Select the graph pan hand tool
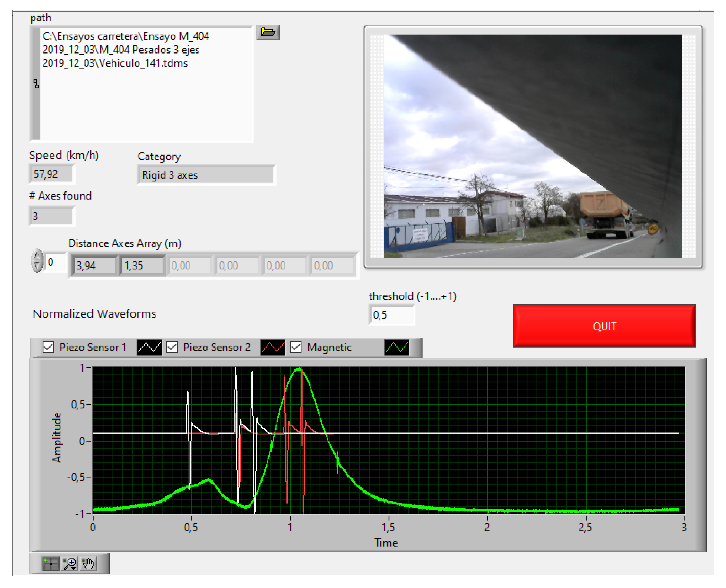Viewport: 726px width, 588px height. click(x=88, y=563)
